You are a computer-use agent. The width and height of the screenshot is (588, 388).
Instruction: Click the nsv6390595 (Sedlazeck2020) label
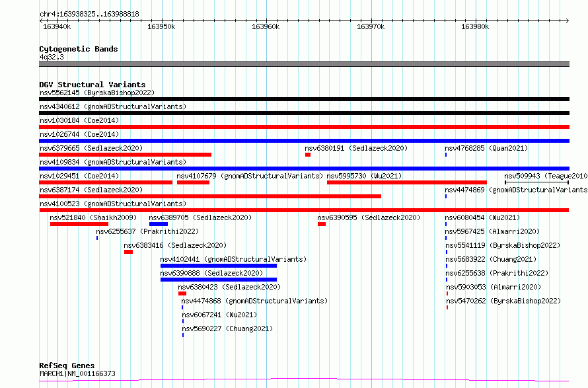pos(369,217)
